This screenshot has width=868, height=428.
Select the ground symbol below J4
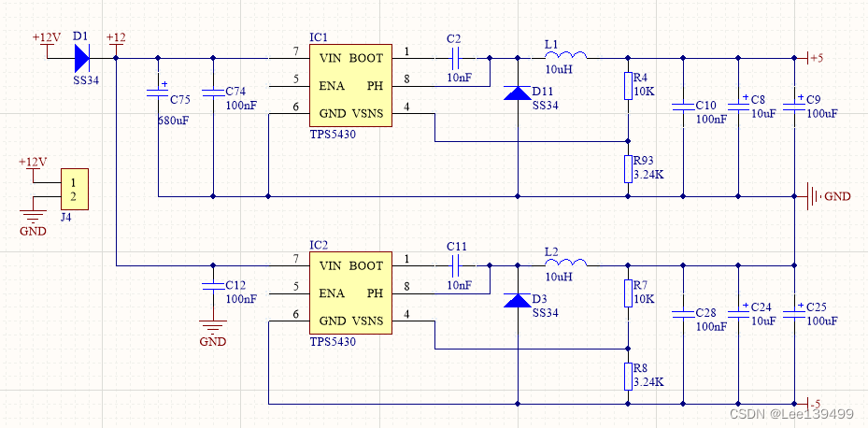tap(33, 215)
